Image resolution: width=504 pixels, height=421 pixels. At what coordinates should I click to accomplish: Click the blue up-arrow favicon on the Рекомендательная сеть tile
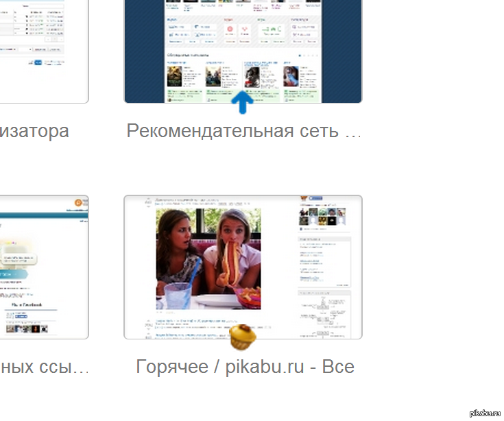tap(242, 102)
